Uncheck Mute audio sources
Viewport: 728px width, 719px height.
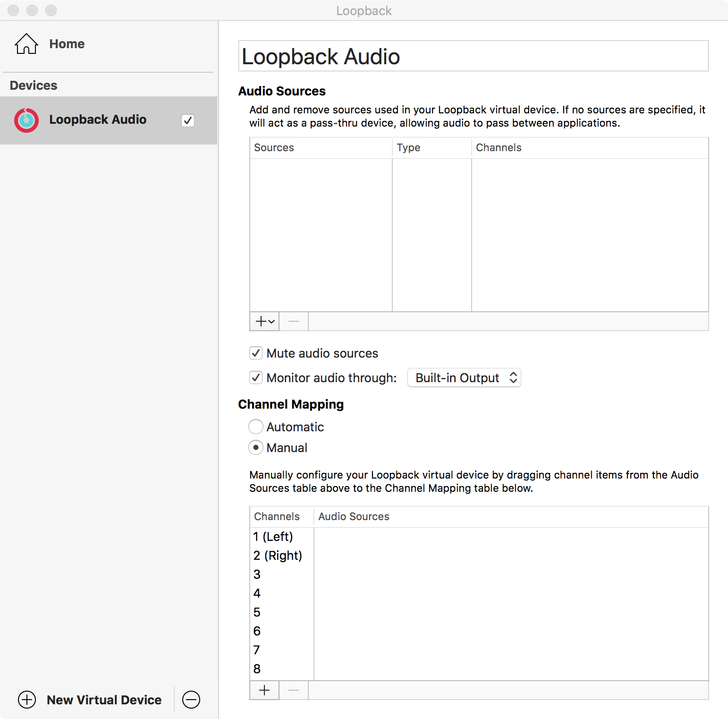pos(256,353)
